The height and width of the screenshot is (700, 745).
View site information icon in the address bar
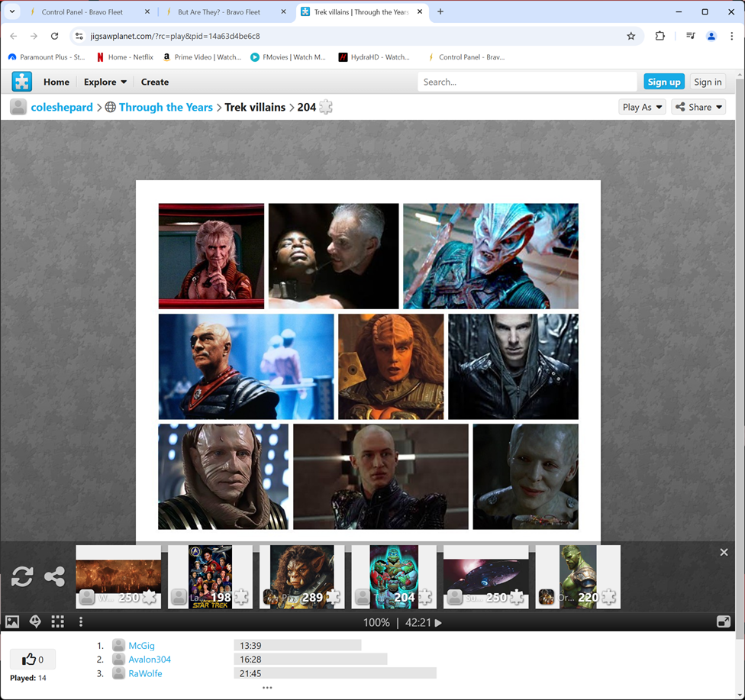(x=79, y=36)
